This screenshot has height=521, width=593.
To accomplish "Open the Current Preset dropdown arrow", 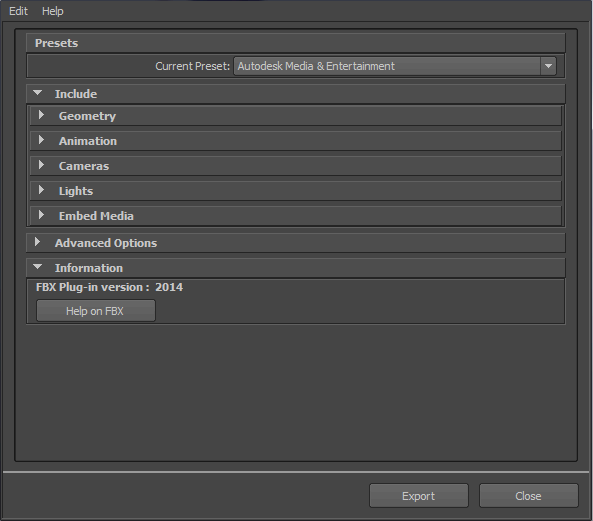I will (548, 66).
